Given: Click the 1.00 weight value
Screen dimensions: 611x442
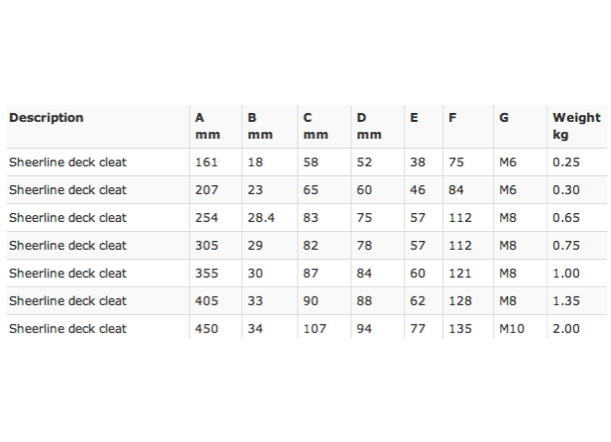Looking at the screenshot, I should point(566,273).
